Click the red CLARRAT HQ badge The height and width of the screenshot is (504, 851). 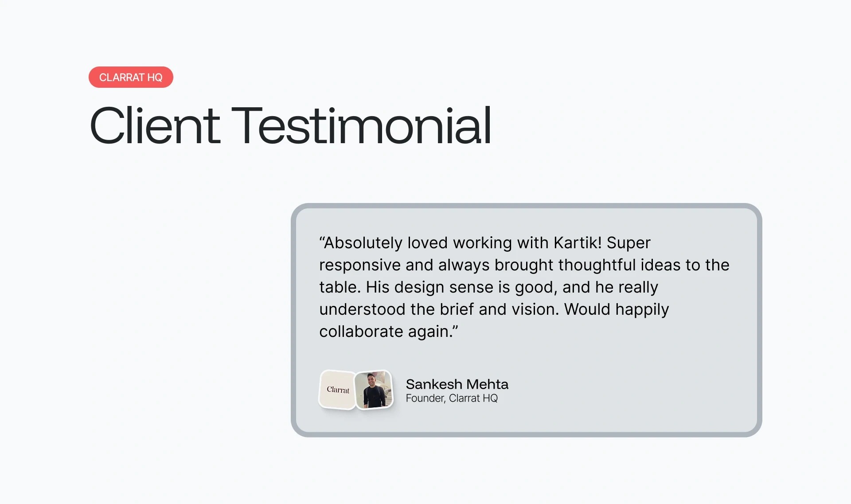(x=131, y=77)
